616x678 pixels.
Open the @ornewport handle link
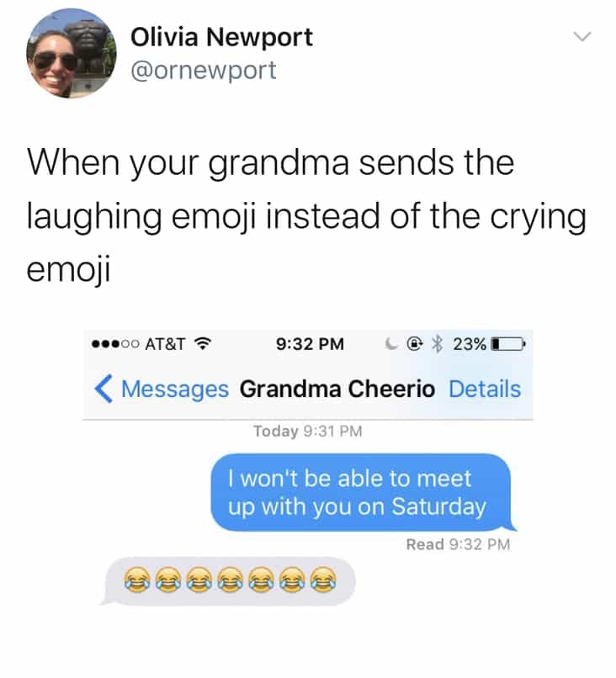tap(204, 71)
